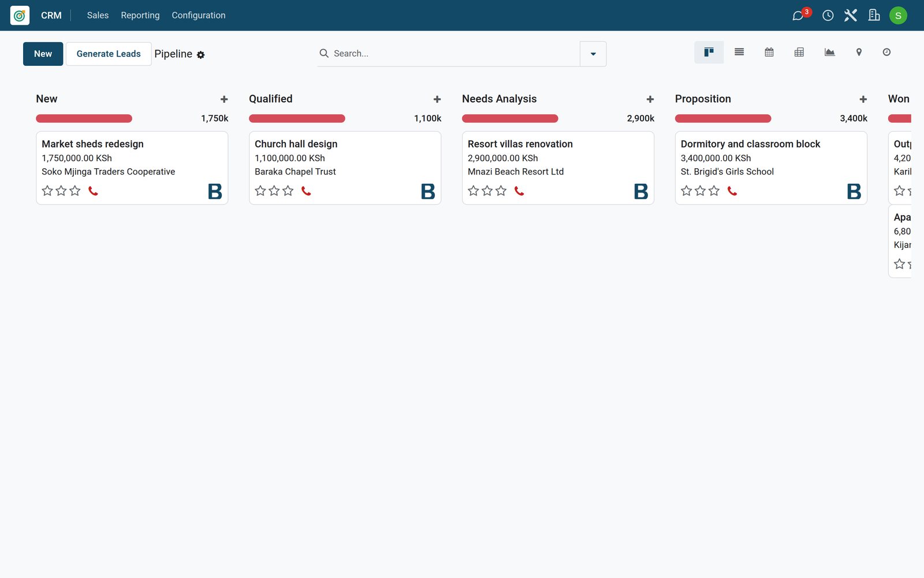Open the Configuration menu
Image resolution: width=924 pixels, height=578 pixels.
199,16
